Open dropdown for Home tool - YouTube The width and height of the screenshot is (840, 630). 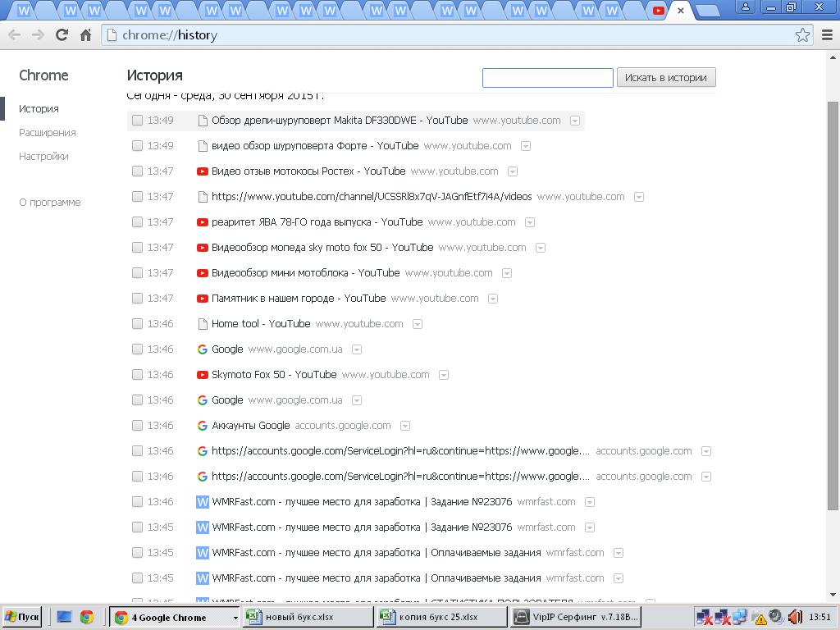[418, 325]
